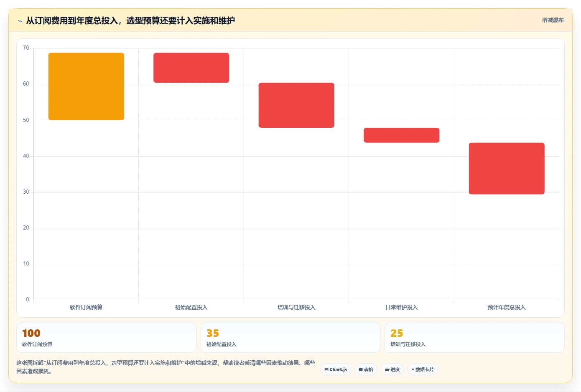The image size is (581, 392).
Task: Click x-axis label 日常维护投入
Action: [x=401, y=307]
